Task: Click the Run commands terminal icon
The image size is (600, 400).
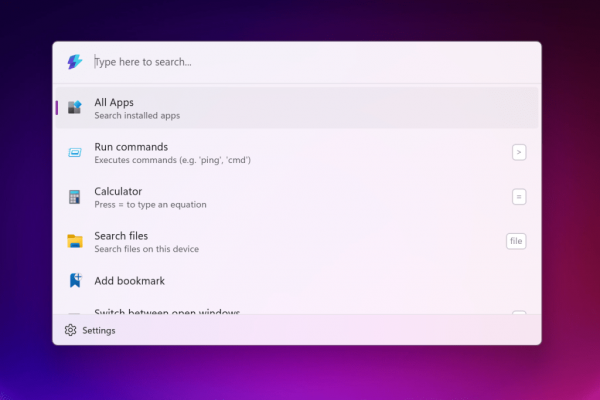Action: [75, 152]
